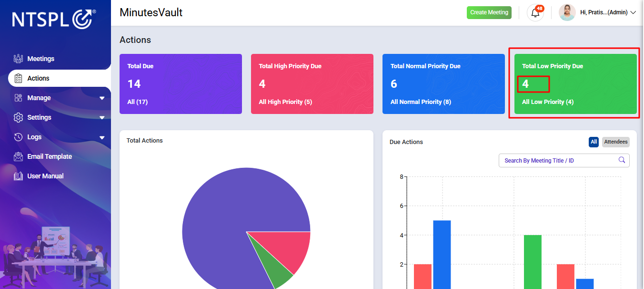Click the admin profile avatar
Viewport: 644px width, 289px height.
[567, 12]
